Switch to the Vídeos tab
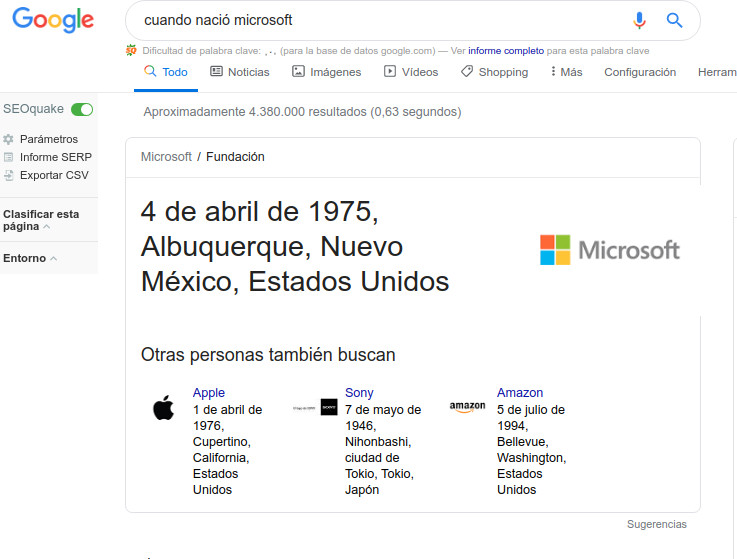The image size is (737, 559). point(411,72)
